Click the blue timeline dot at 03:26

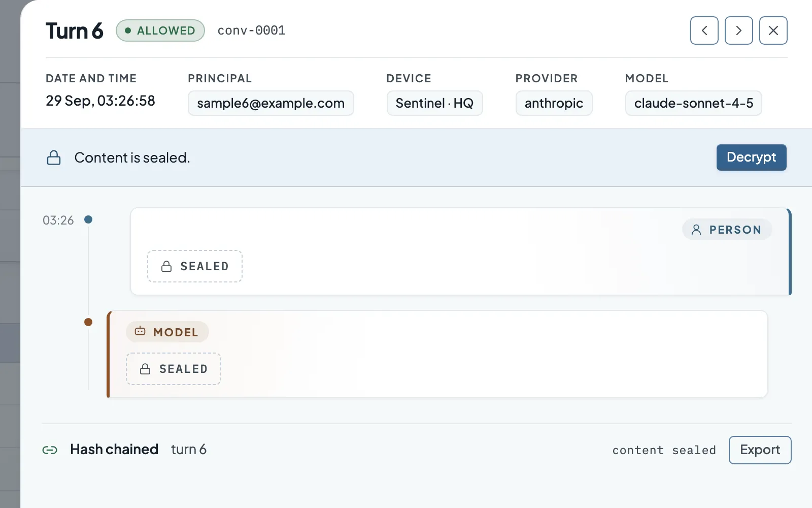tap(88, 219)
